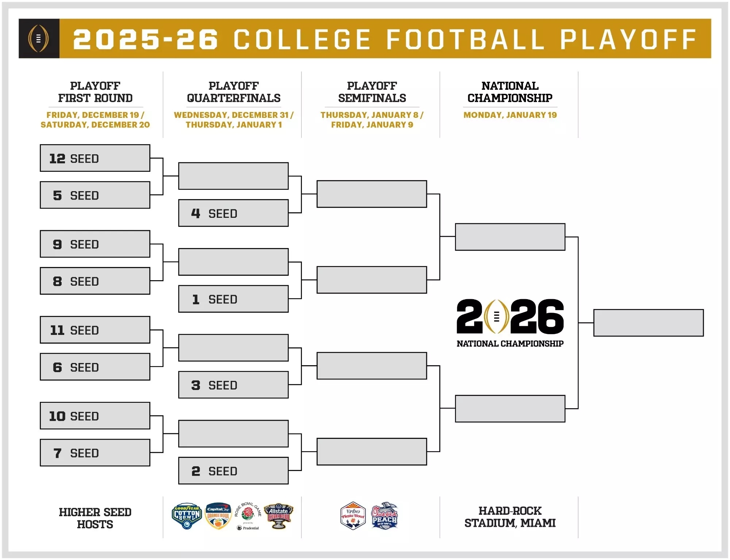
Task: Click the Capital One Orange Bowl logo
Action: click(x=218, y=516)
